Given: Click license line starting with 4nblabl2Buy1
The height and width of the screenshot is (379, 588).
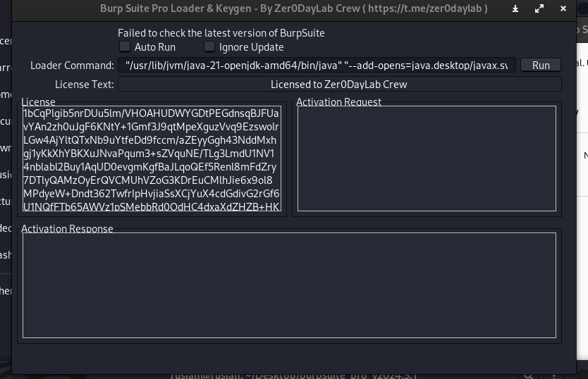Looking at the screenshot, I should pos(150,167).
